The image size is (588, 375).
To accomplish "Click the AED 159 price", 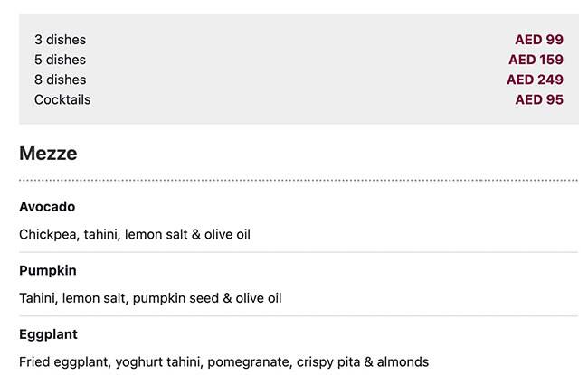I will coord(536,60).
